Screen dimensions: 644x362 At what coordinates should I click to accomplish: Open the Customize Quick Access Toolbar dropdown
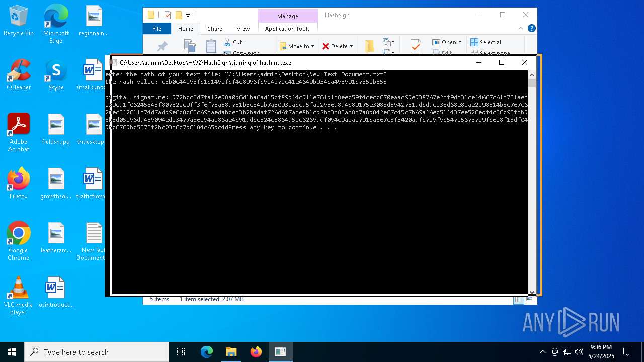coord(188,16)
